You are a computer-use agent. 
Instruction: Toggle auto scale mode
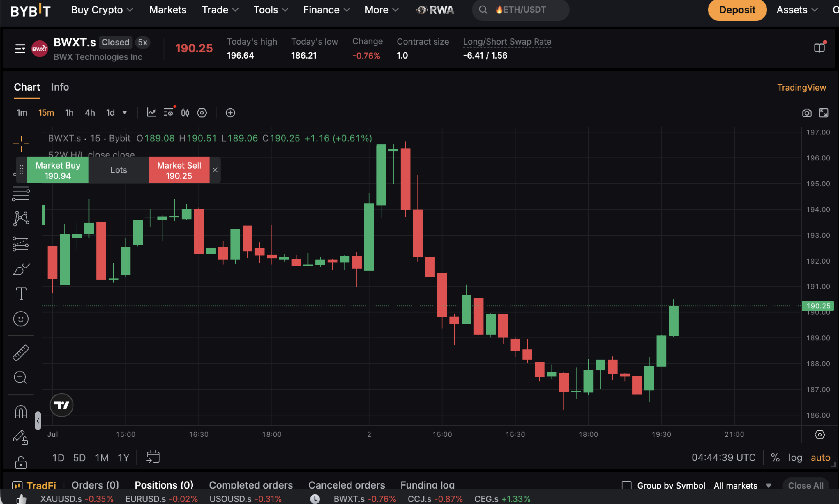point(821,458)
